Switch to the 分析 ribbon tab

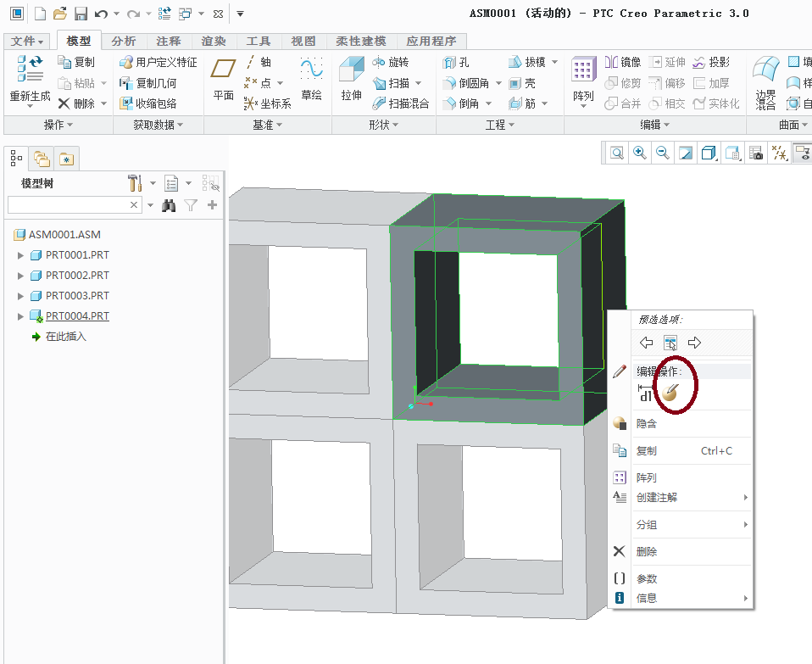(x=124, y=41)
